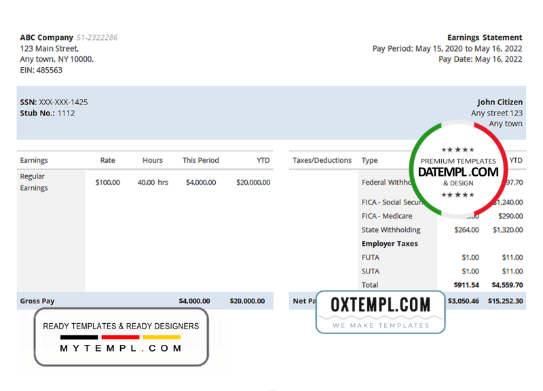Select the ABC Company name heading
Screen dimensions: 543x391
click(x=46, y=37)
